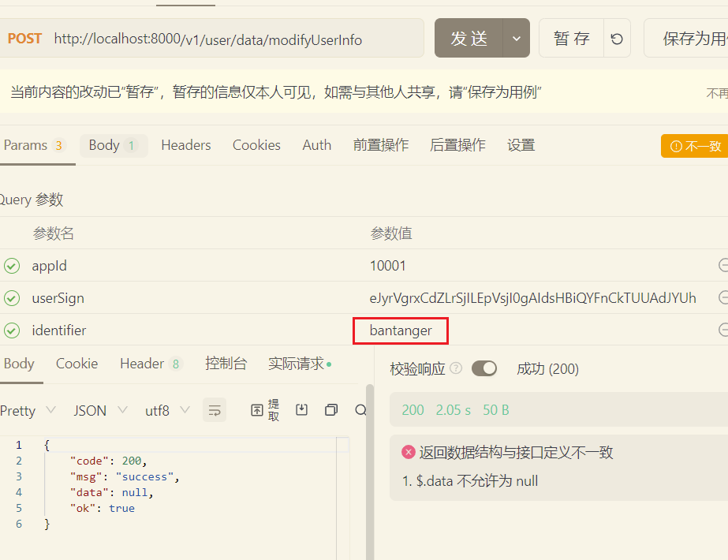The image size is (728, 560).
Task: Uncheck the userSign parameter
Action: tap(12, 298)
